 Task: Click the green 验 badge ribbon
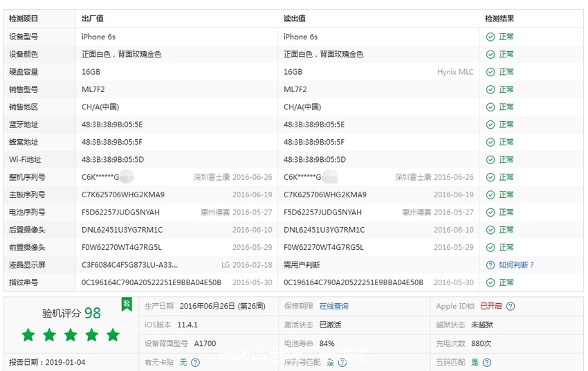coord(127,304)
